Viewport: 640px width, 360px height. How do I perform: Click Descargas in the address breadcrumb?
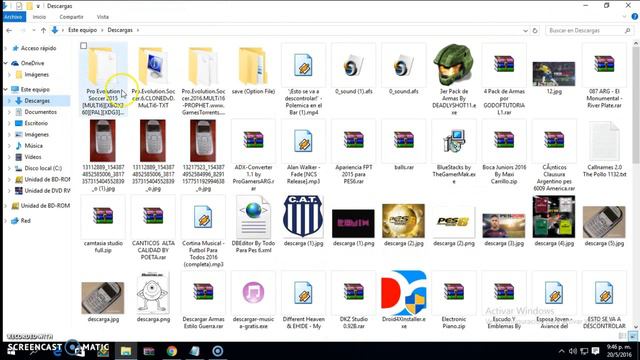(x=120, y=30)
